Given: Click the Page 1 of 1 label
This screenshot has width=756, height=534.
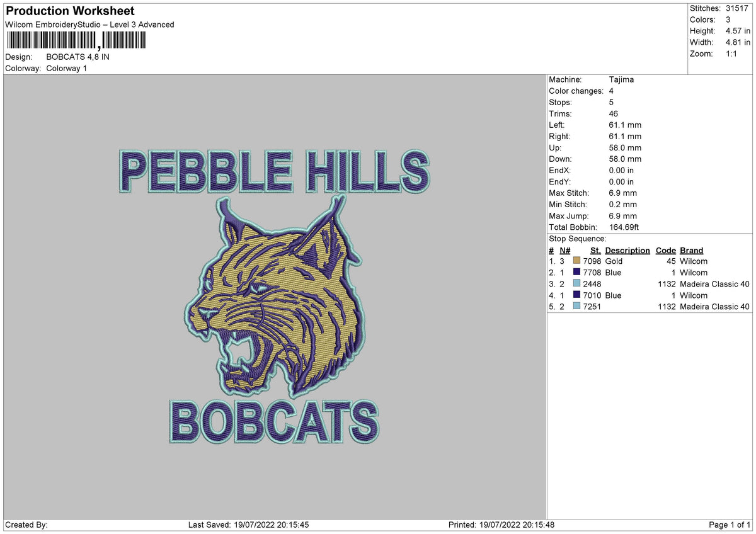Looking at the screenshot, I should [x=729, y=523].
